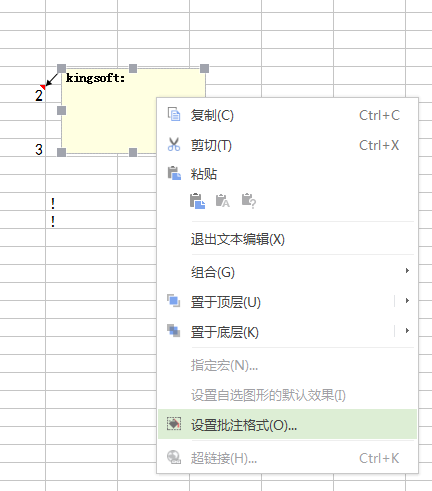The height and width of the screenshot is (491, 432).
Task: Choose paste as text icon with letter A
Action: click(223, 201)
